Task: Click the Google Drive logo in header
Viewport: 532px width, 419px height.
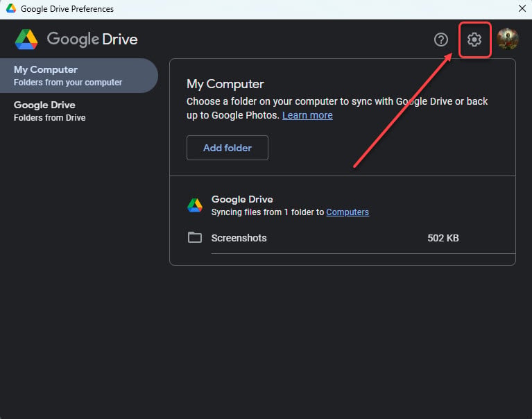Action: (x=76, y=39)
